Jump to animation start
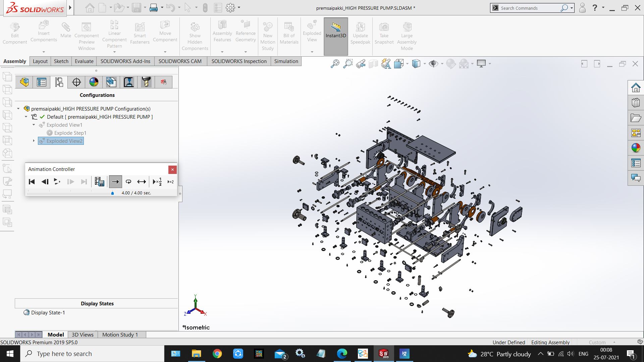Image resolution: width=644 pixels, height=362 pixels. [32, 182]
